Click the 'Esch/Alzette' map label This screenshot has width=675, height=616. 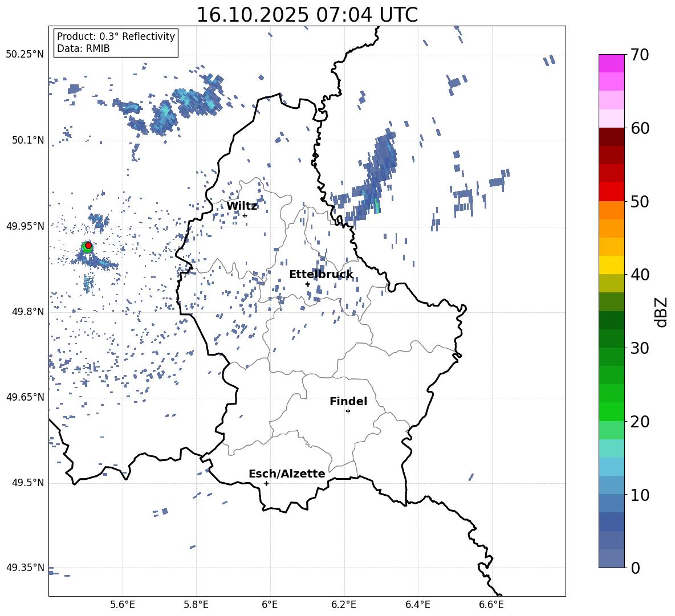tap(287, 474)
